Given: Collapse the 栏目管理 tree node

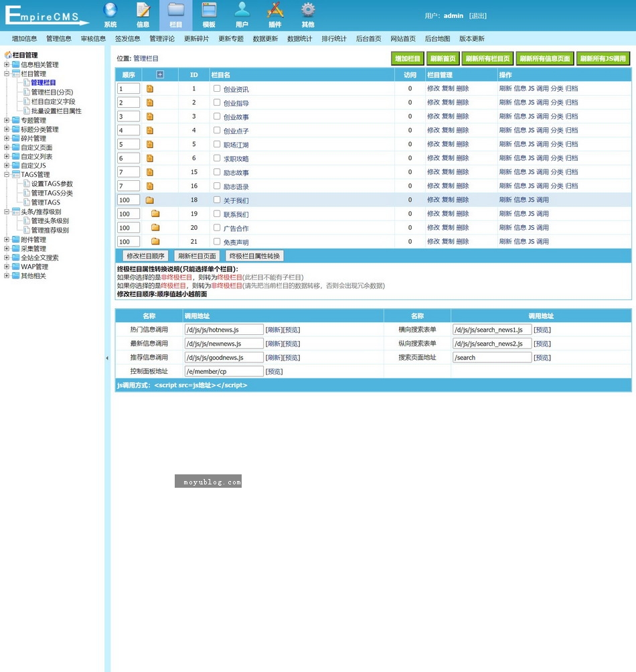Looking at the screenshot, I should [x=7, y=74].
